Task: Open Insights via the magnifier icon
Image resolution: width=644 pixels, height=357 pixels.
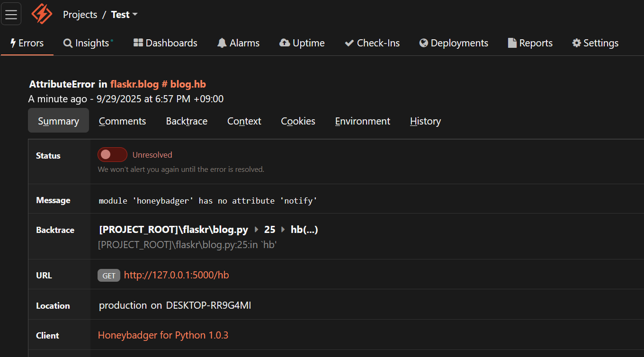Action: coord(67,43)
